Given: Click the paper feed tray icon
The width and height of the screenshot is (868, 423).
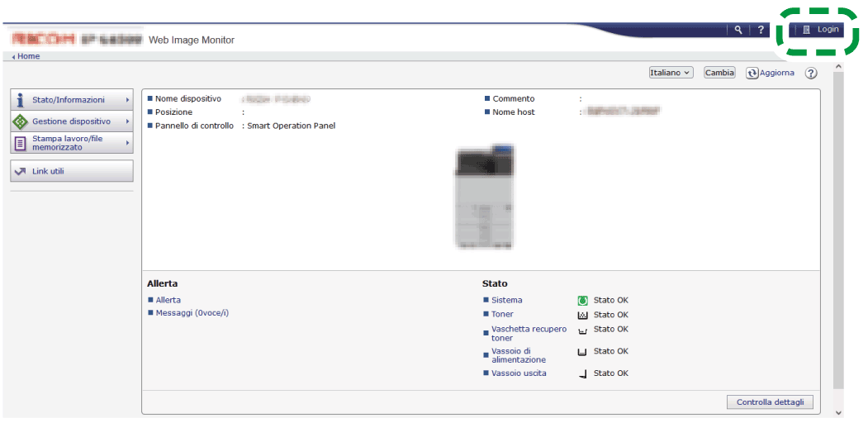Looking at the screenshot, I should click(x=581, y=352).
